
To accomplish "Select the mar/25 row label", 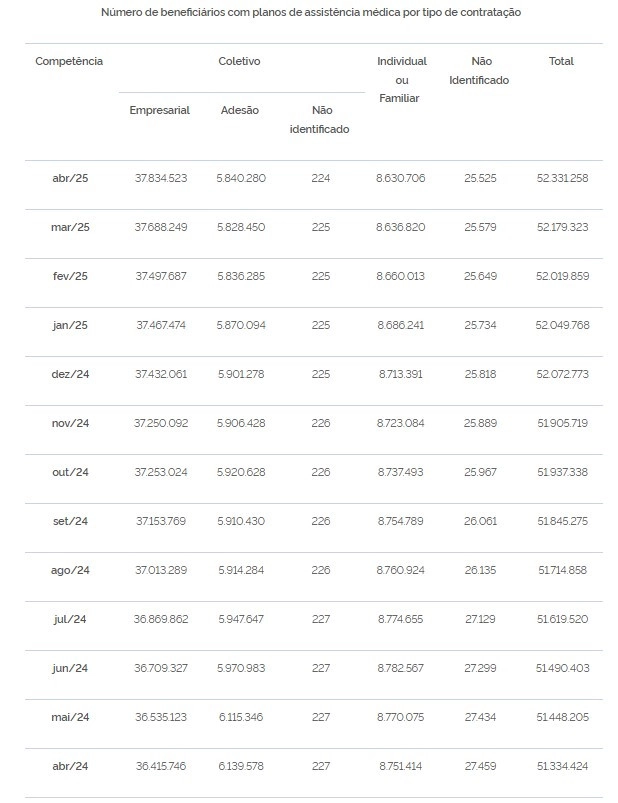I will click(70, 227).
